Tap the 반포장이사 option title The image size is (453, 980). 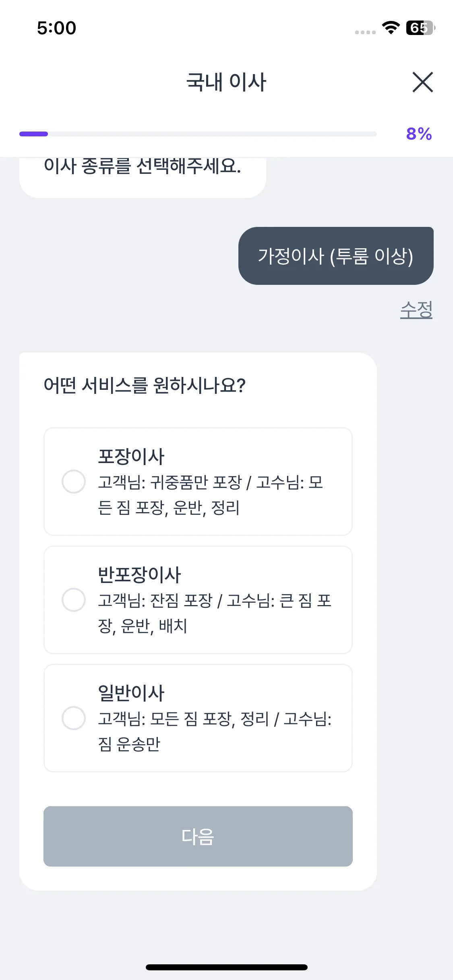(139, 575)
